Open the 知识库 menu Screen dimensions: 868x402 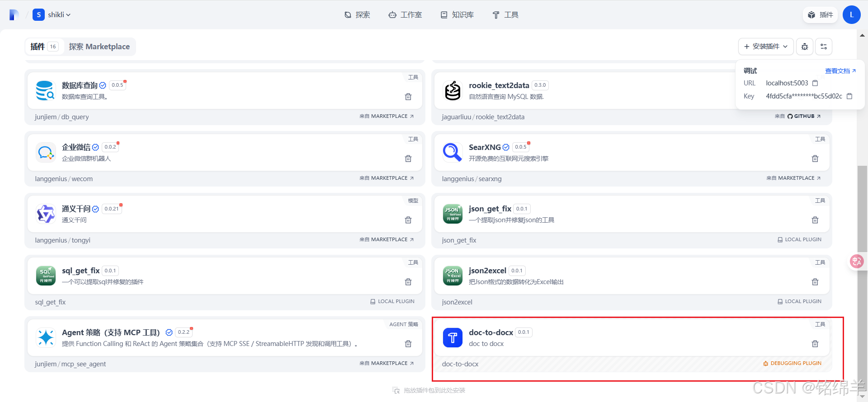458,15
